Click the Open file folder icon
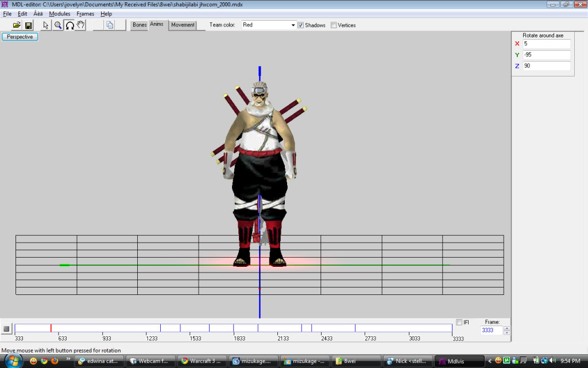 pyautogui.click(x=17, y=25)
